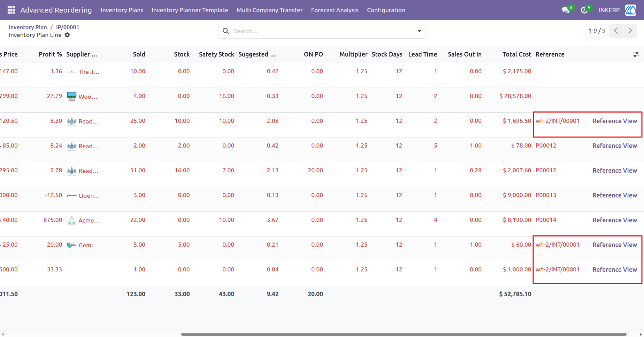Sort by Total Cost column header
Screen dimensions: 644x337
pos(516,54)
